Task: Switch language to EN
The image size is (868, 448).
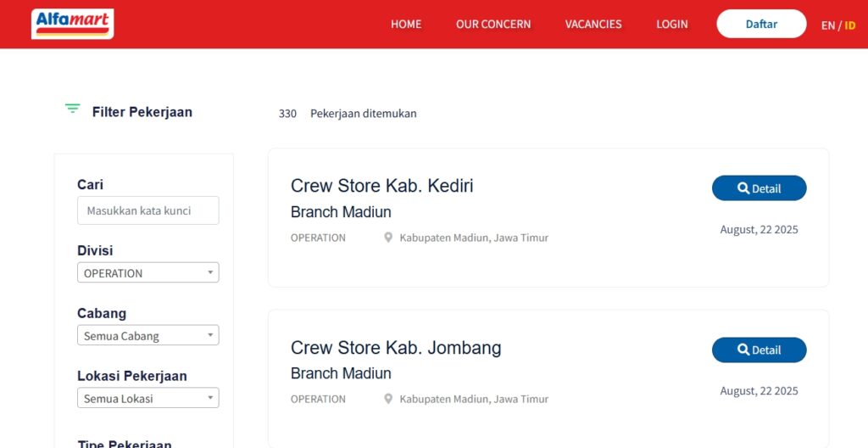Action: click(827, 25)
